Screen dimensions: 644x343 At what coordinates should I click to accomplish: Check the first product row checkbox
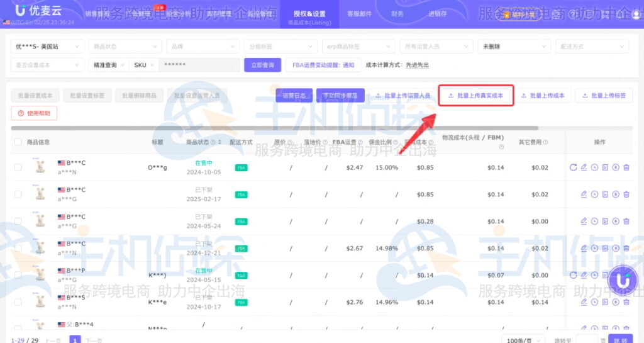[18, 167]
